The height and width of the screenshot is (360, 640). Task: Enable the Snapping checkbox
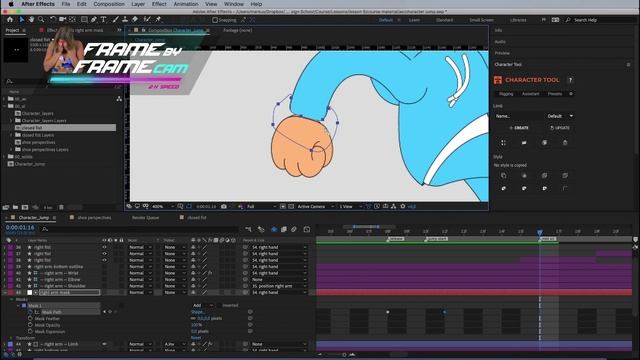pos(215,20)
